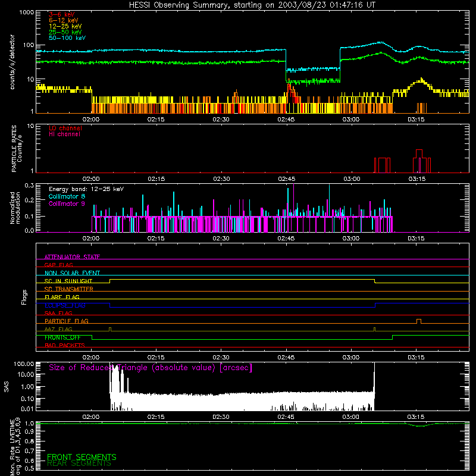Click the 'Energy band: 12-25 keV' label
This screenshot has width=476, height=476.
(x=86, y=189)
